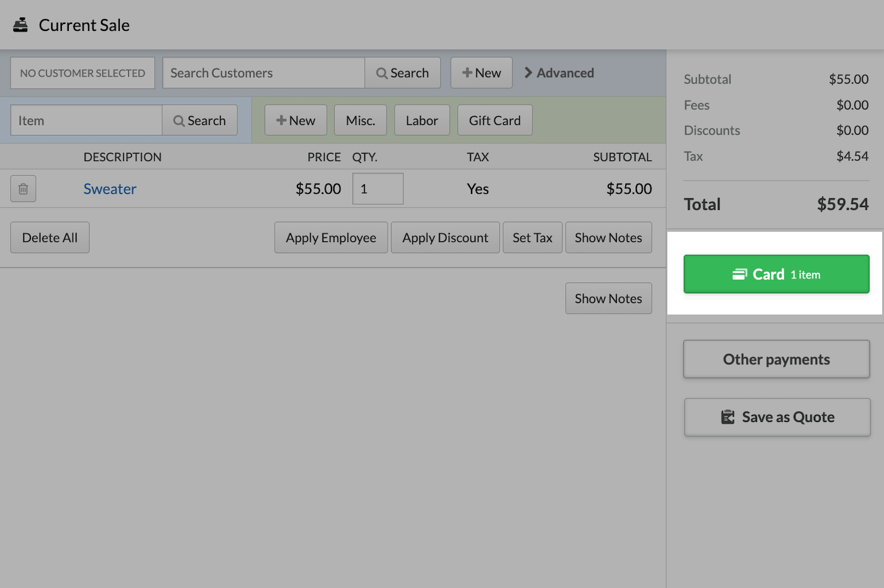The image size is (884, 588).
Task: Add a Gift Card to the sale
Action: tap(495, 121)
